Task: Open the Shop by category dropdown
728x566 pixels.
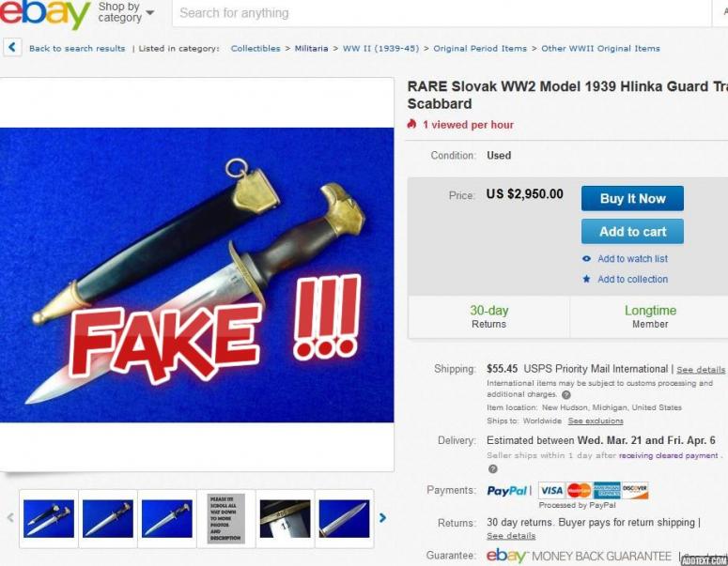Action: coord(125,12)
